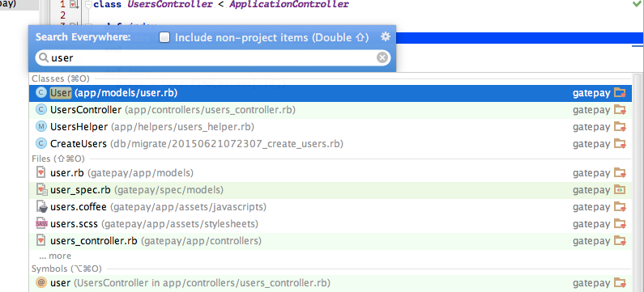The width and height of the screenshot is (644, 292).
Task: Click class icon beside CreateUsers result
Action: 41,144
